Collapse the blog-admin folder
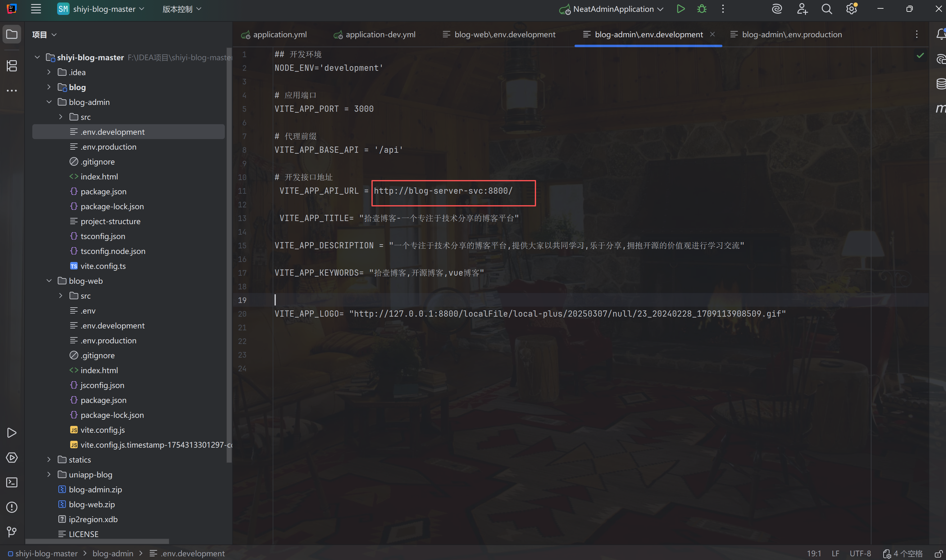Viewport: 946px width, 560px height. point(49,102)
